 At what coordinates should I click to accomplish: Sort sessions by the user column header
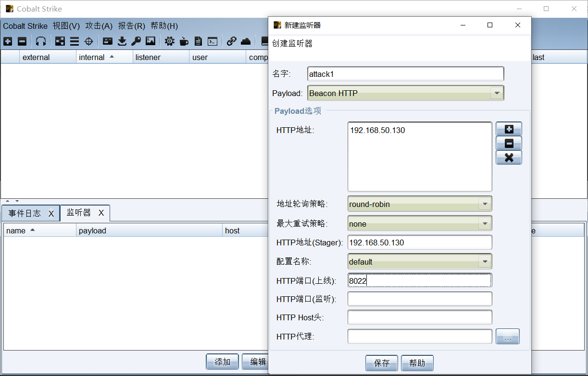218,57
